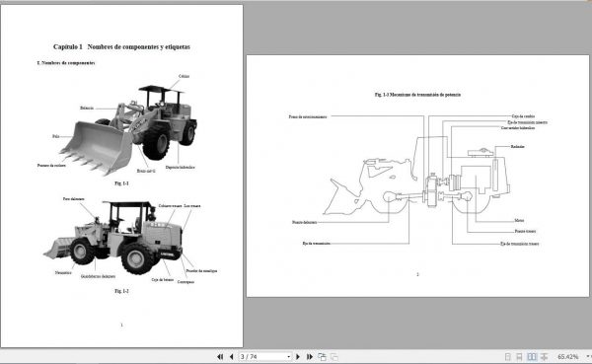Open the page number dropdown arrow
592x364 pixels.
[289, 357]
